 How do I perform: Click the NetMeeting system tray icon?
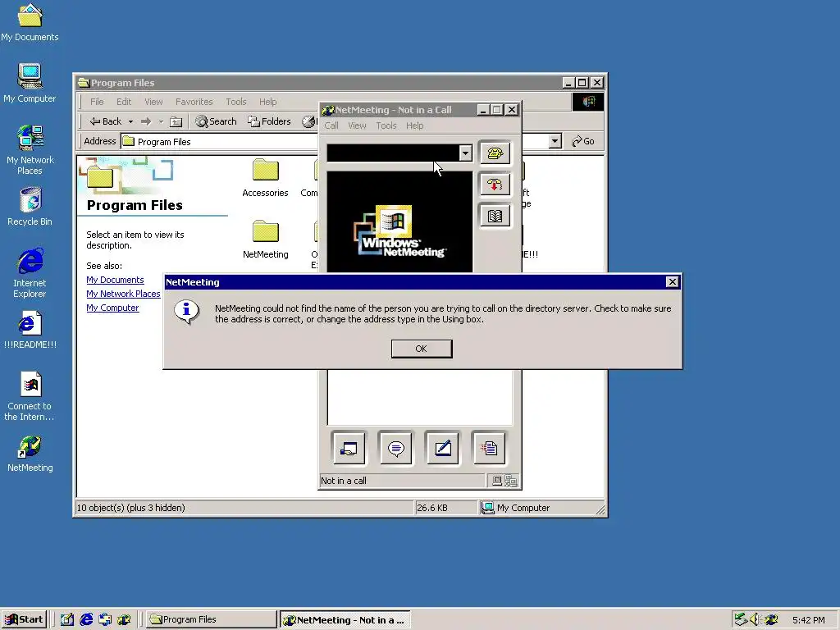coord(770,619)
